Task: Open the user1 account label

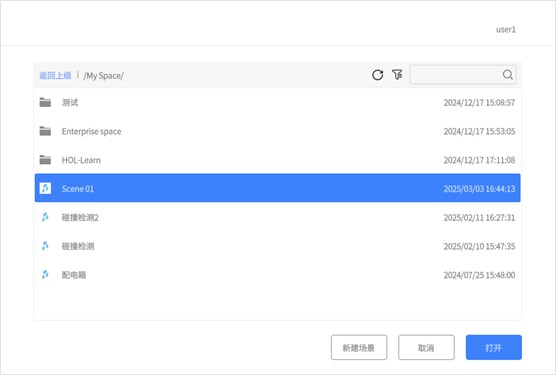Action: pyautogui.click(x=506, y=29)
